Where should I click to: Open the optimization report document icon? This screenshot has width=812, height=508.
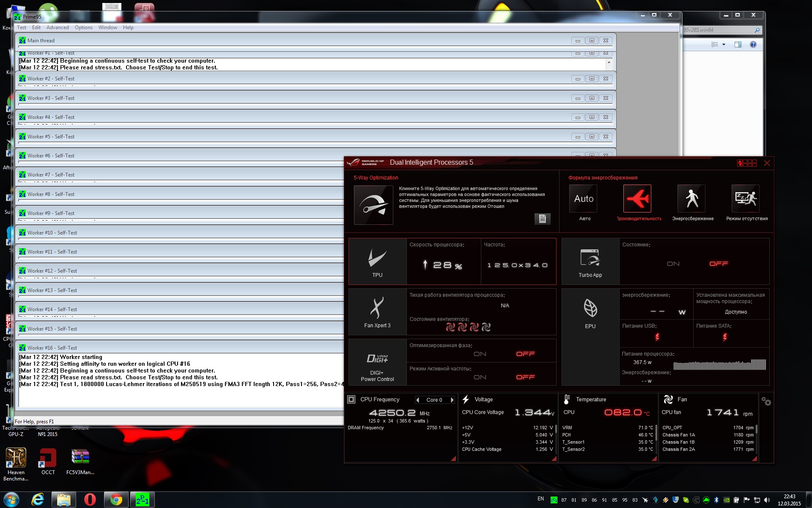tap(542, 218)
